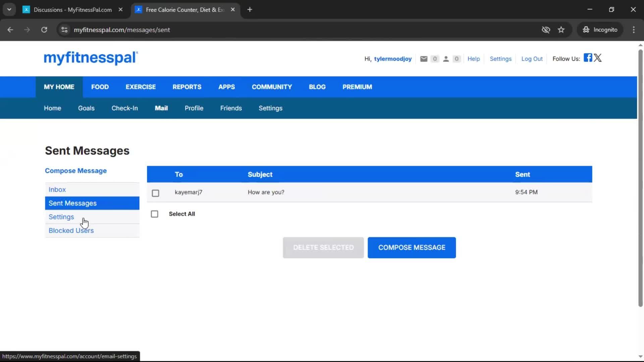Viewport: 644px width, 362px height.
Task: Select the MY HOME main tab
Action: pos(59,87)
